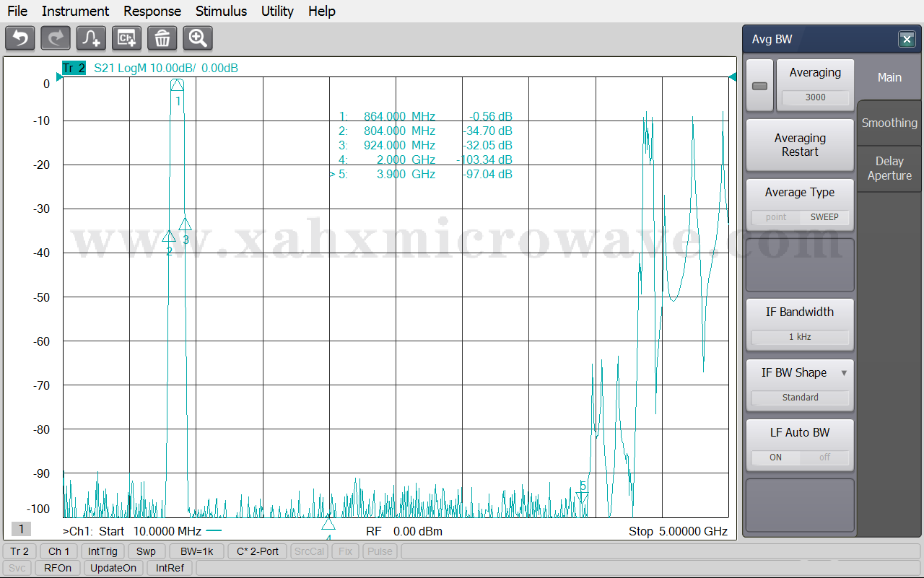This screenshot has height=578, width=924.
Task: Click the Delete trash icon
Action: click(162, 38)
